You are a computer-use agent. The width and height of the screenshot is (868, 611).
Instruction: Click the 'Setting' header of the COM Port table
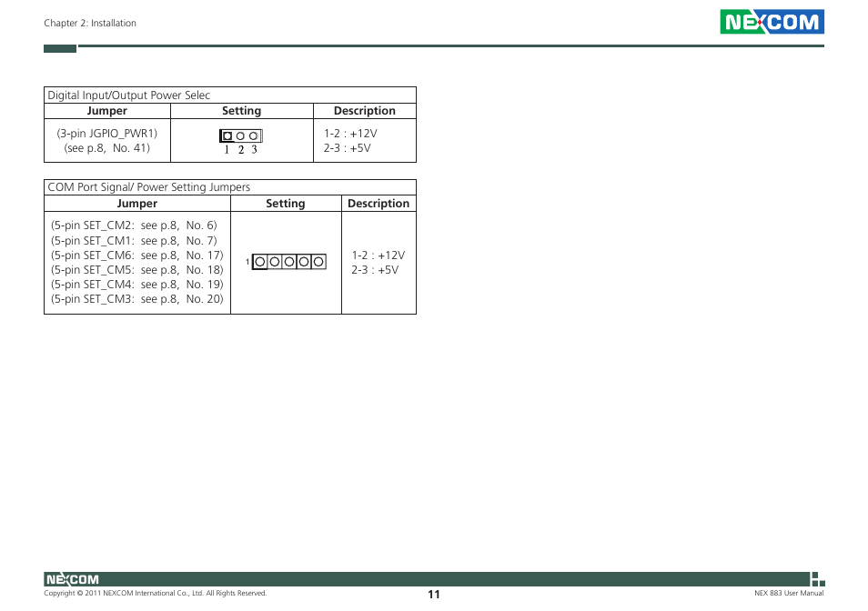pyautogui.click(x=285, y=204)
